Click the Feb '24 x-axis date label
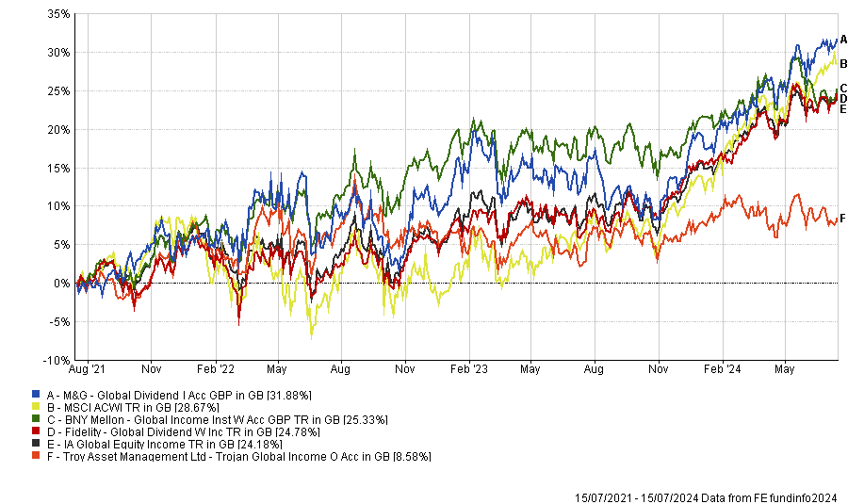This screenshot has width=848, height=504. pyautogui.click(x=723, y=371)
